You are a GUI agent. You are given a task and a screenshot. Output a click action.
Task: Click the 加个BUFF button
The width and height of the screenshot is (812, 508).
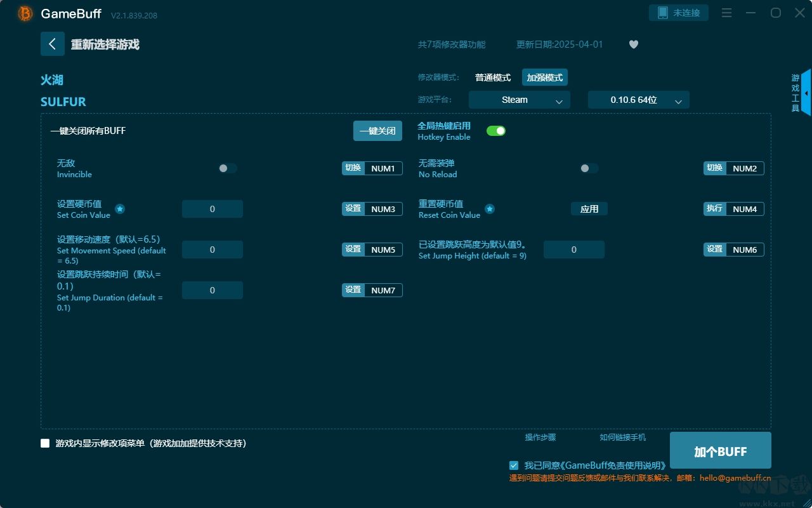tap(720, 451)
